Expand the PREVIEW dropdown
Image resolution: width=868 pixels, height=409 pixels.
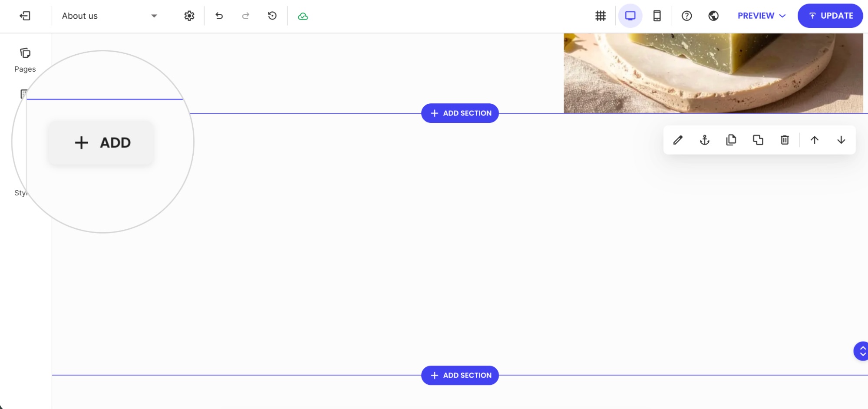(762, 16)
